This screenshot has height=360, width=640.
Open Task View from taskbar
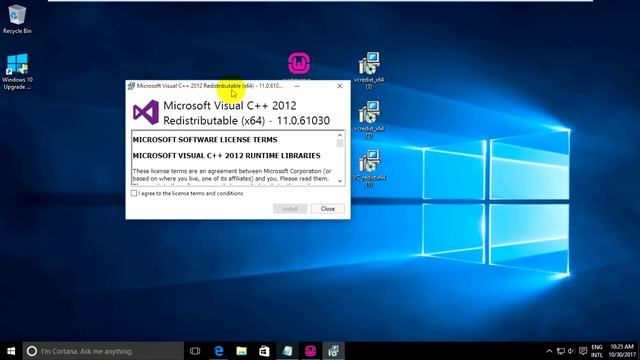point(195,351)
